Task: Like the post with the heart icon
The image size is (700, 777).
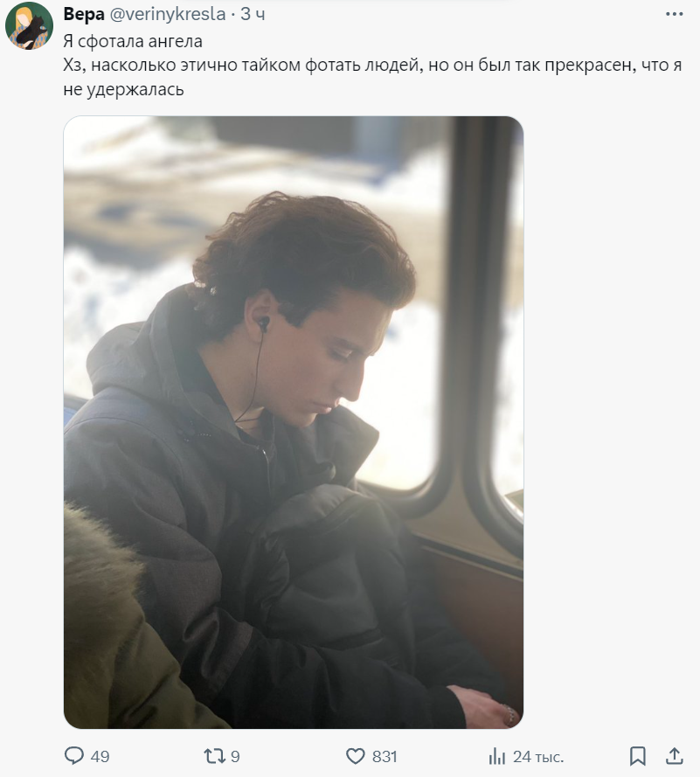Action: (355, 756)
